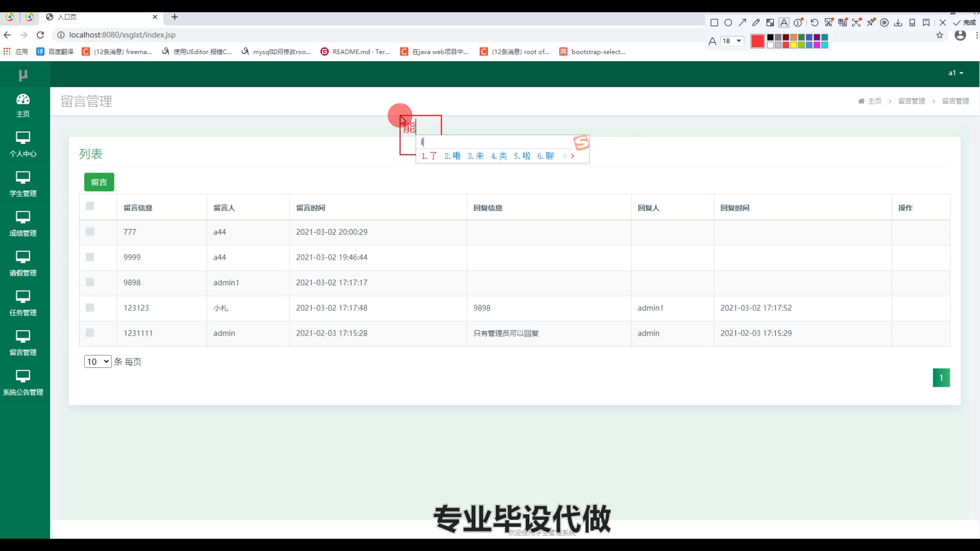Open 任务管理 in the sidebar
Viewport: 980px width, 551px height.
tap(23, 304)
